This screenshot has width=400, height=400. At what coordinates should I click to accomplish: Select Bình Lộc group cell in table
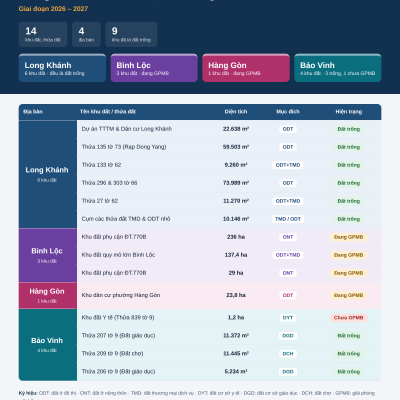click(48, 255)
